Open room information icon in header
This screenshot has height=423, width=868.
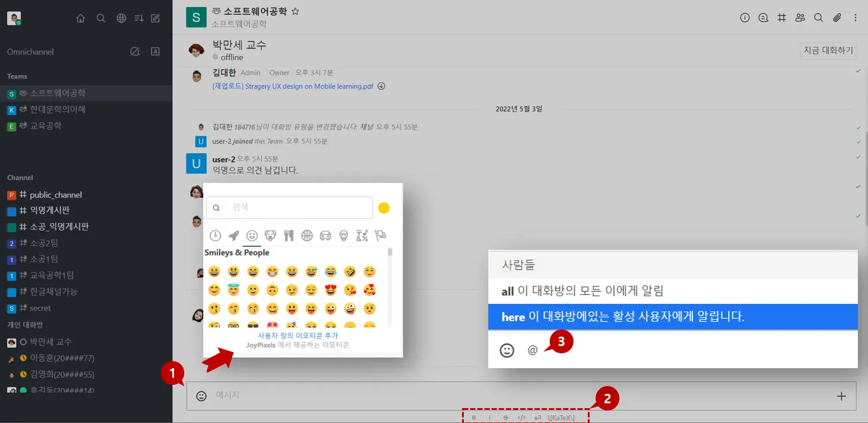(x=745, y=18)
